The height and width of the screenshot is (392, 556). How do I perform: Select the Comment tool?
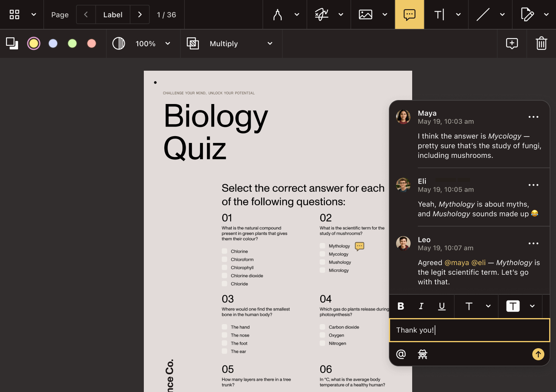point(409,14)
